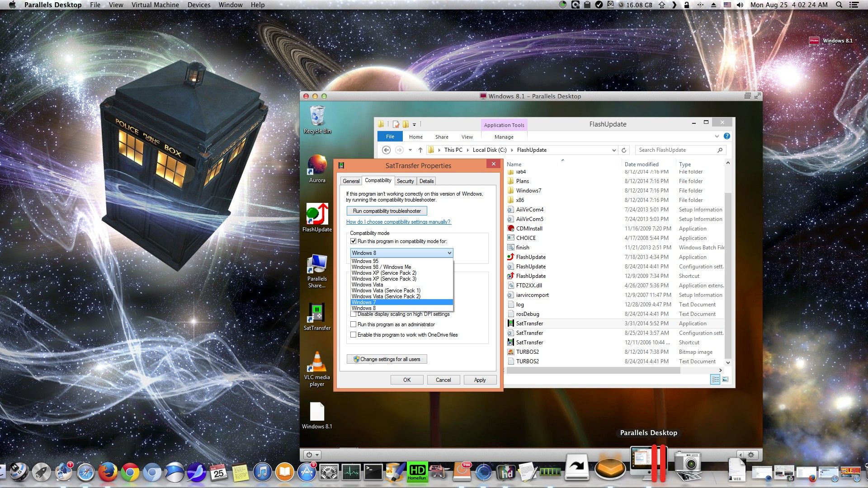Choose Windows 98 / Windows Me option
868x488 pixels.
(401, 267)
